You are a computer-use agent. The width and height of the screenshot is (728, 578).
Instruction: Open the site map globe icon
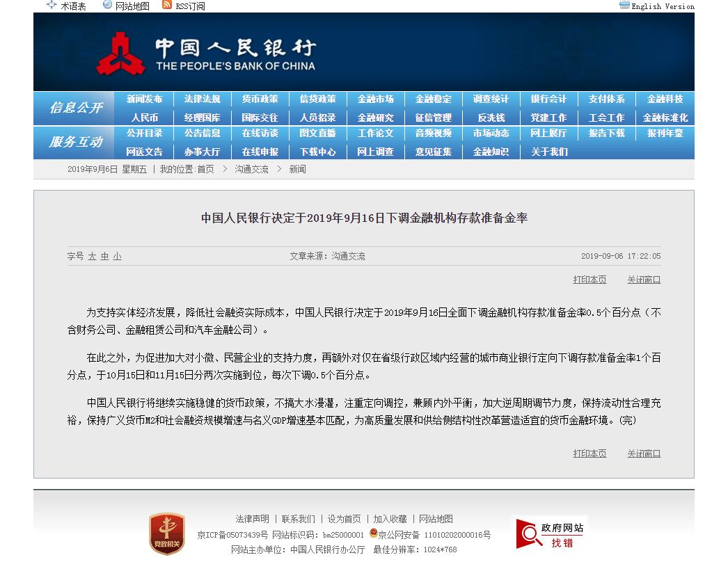point(107,5)
